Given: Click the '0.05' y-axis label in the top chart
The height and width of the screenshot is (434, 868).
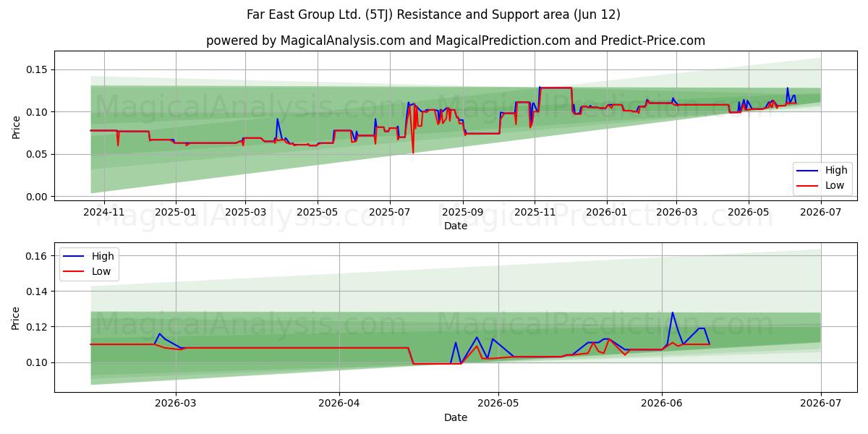Looking at the screenshot, I should pos(36,155).
